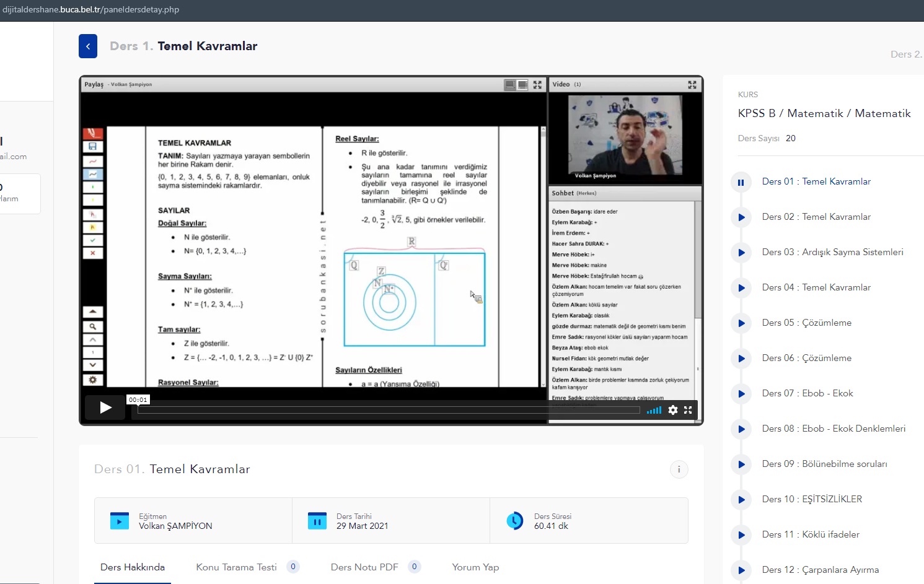The image size is (924, 584).
Task: Pause Ders 01 using its pause icon
Action: point(741,182)
